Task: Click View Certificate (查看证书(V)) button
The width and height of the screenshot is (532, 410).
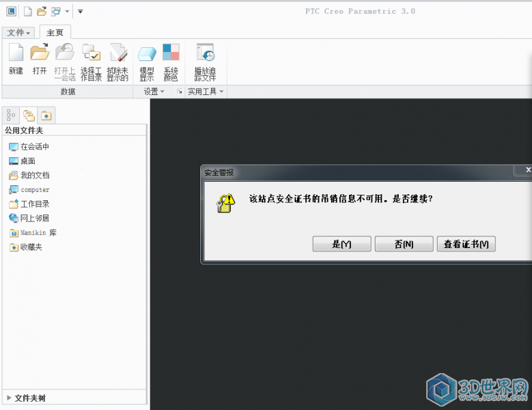Action: (466, 244)
